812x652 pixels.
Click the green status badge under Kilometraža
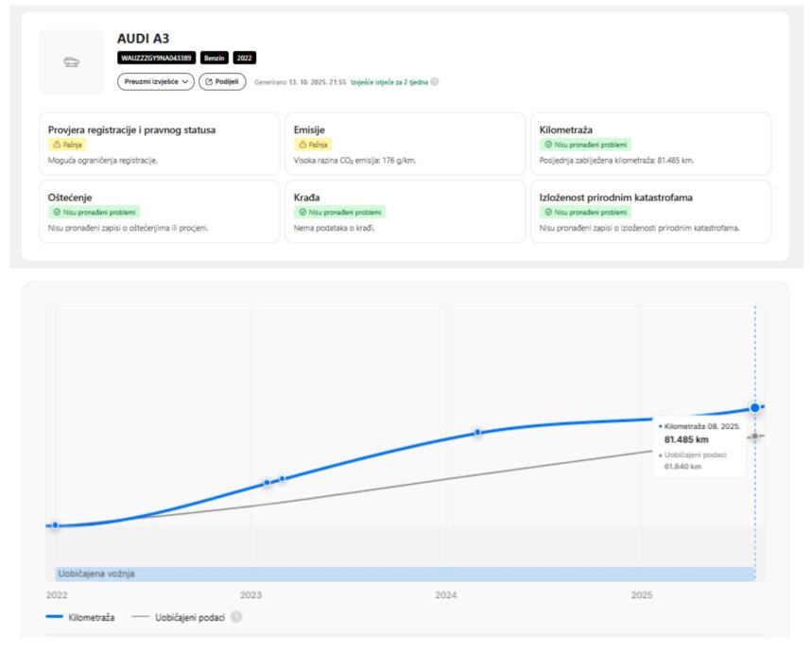585,145
